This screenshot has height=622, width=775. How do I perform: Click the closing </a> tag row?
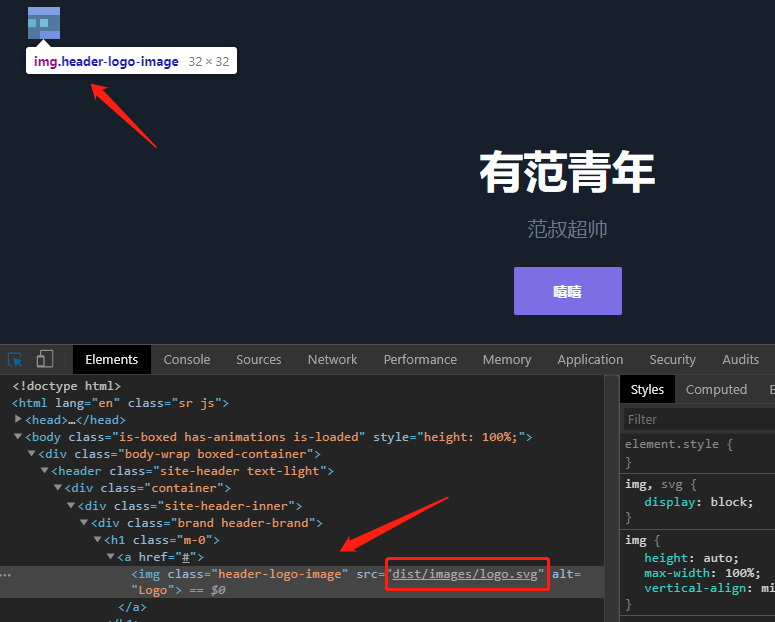pos(132,607)
